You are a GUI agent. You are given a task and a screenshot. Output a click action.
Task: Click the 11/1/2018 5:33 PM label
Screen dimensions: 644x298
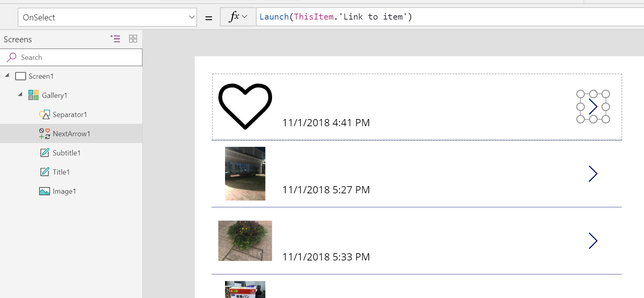tap(326, 257)
